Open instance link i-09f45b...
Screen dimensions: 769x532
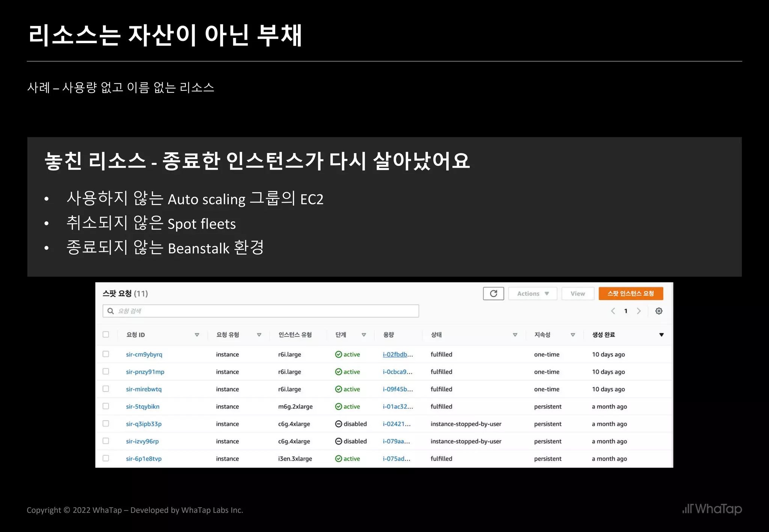click(x=398, y=389)
